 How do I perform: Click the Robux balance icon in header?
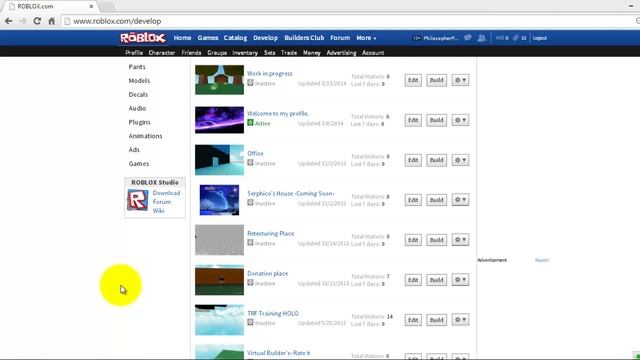[500, 38]
